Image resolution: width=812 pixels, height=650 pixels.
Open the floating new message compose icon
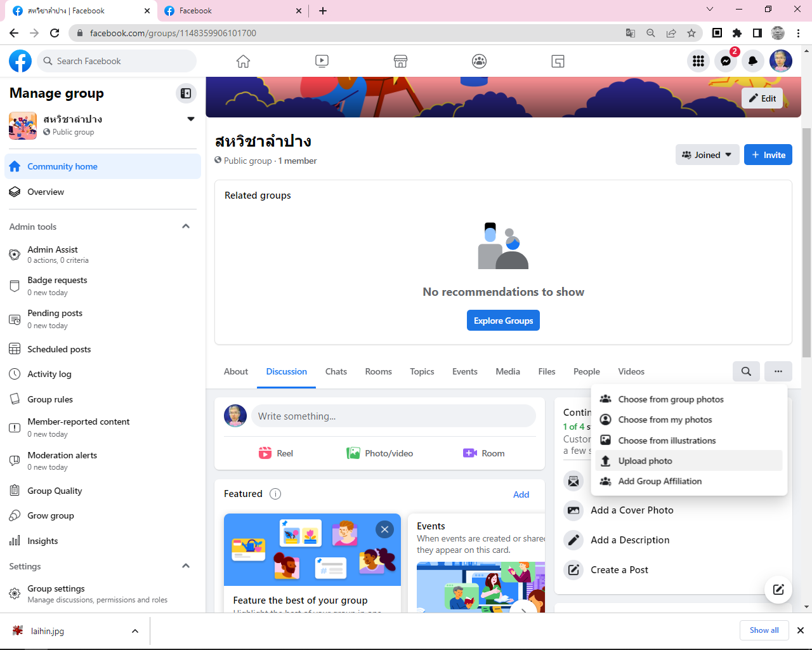[x=778, y=589]
